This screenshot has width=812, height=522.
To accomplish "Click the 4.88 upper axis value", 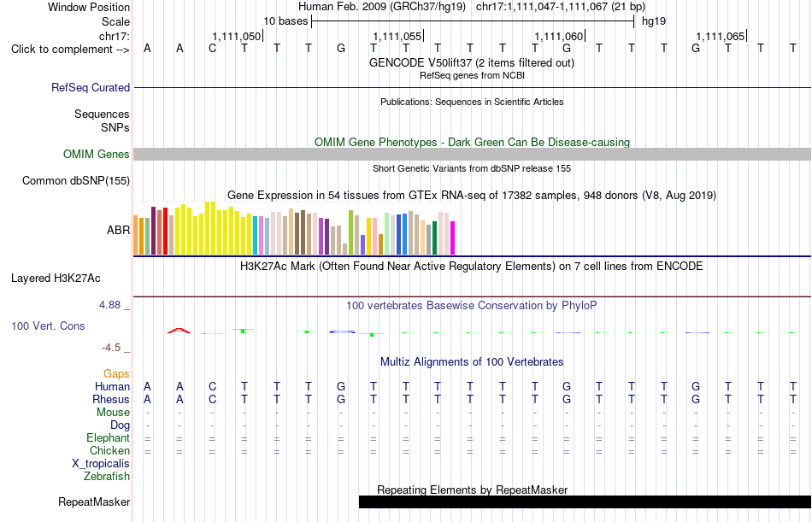I will tap(109, 305).
